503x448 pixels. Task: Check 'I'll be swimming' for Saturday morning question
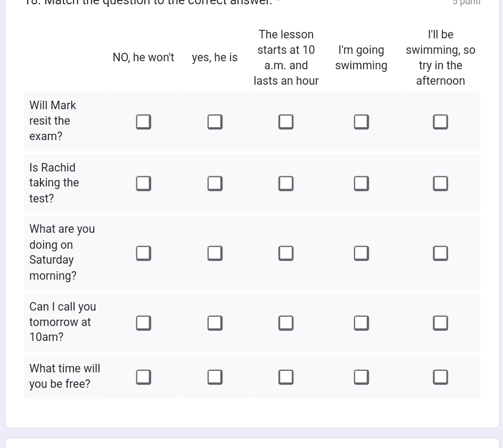click(440, 254)
